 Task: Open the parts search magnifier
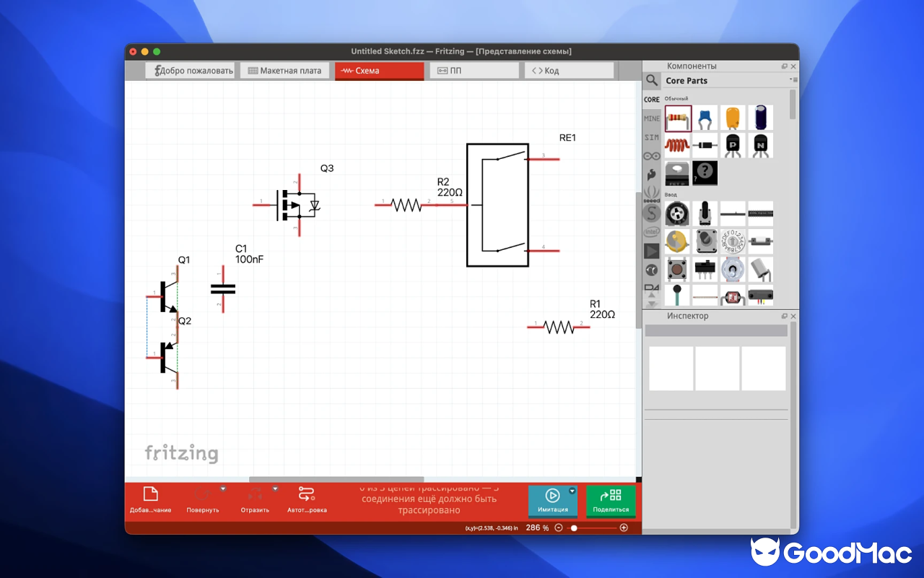click(x=651, y=80)
